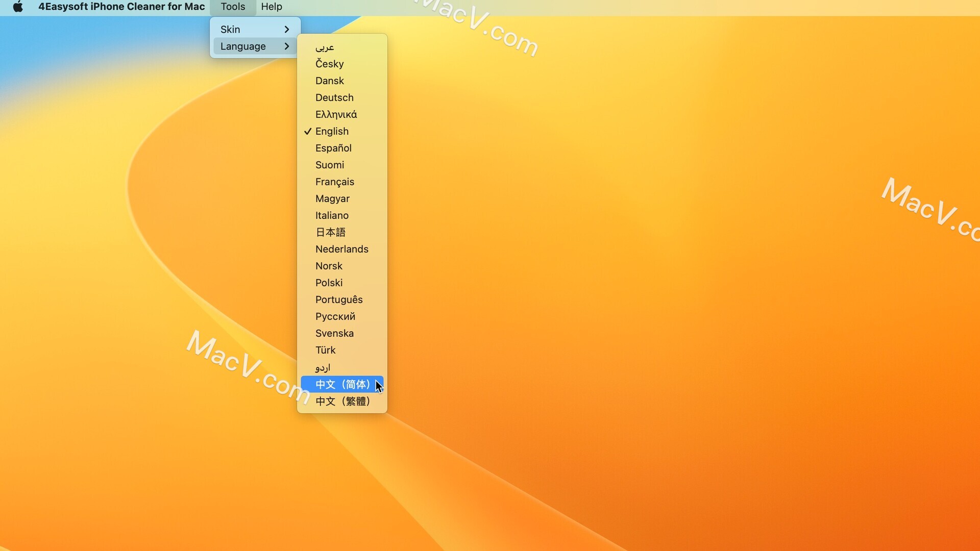Select 中文（繁體）language option
980x551 pixels.
(344, 401)
